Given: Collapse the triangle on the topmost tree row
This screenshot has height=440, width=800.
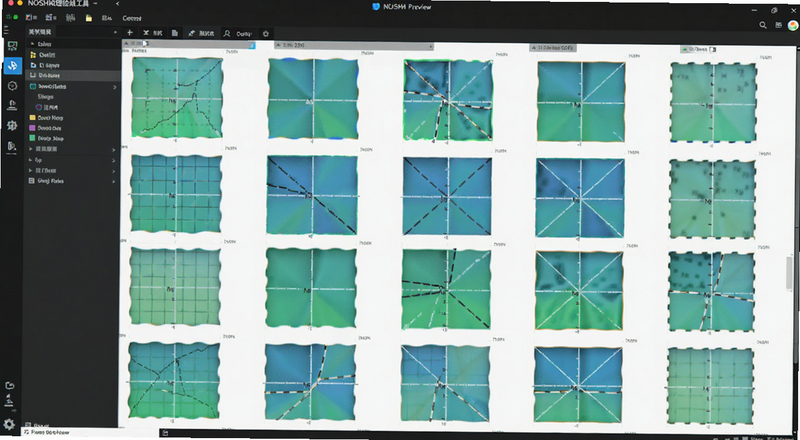Looking at the screenshot, I should pos(33,44).
